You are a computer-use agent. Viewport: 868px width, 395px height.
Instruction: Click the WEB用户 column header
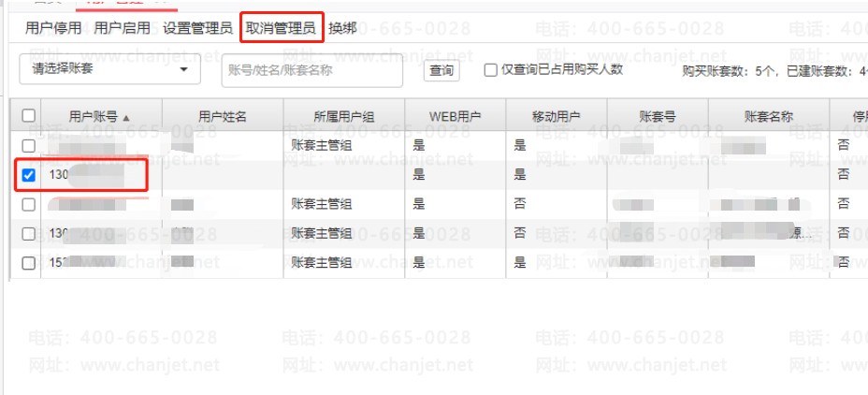(455, 117)
